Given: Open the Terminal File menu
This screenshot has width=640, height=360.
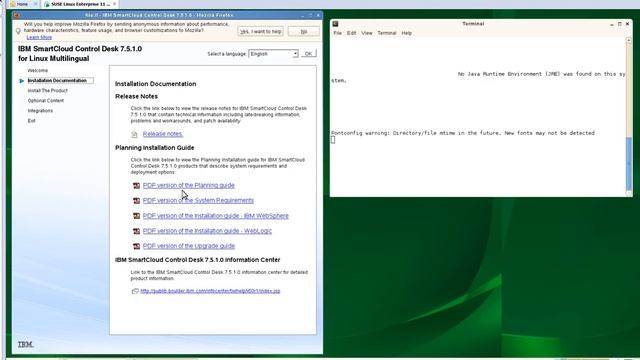Looking at the screenshot, I should tap(338, 33).
